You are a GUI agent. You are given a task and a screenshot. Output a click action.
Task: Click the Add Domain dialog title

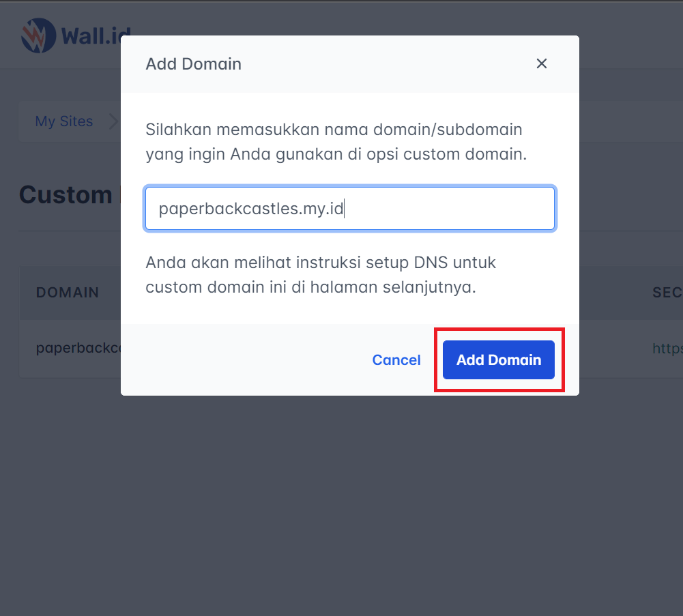[193, 63]
